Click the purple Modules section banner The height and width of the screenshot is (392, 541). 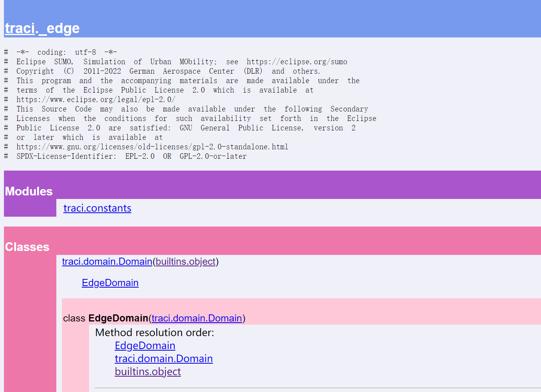[x=28, y=191]
